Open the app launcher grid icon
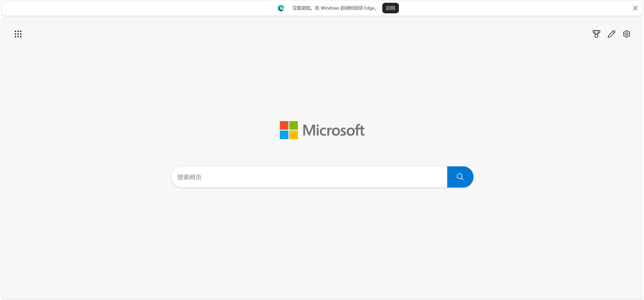 tap(18, 34)
